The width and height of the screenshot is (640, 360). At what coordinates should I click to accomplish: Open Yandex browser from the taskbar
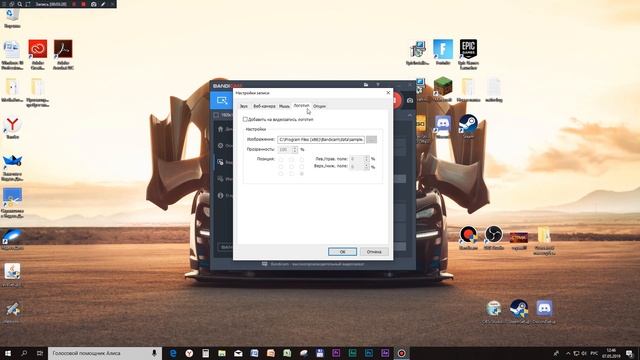pos(189,353)
